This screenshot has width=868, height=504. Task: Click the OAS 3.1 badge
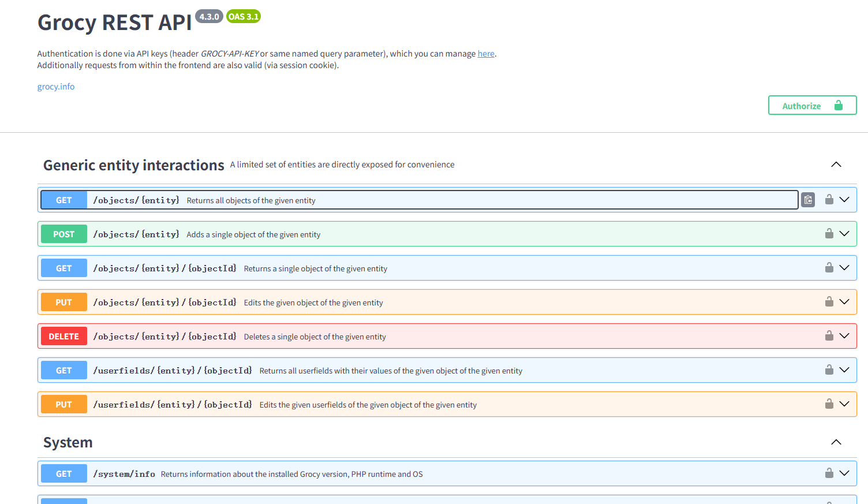tap(244, 16)
